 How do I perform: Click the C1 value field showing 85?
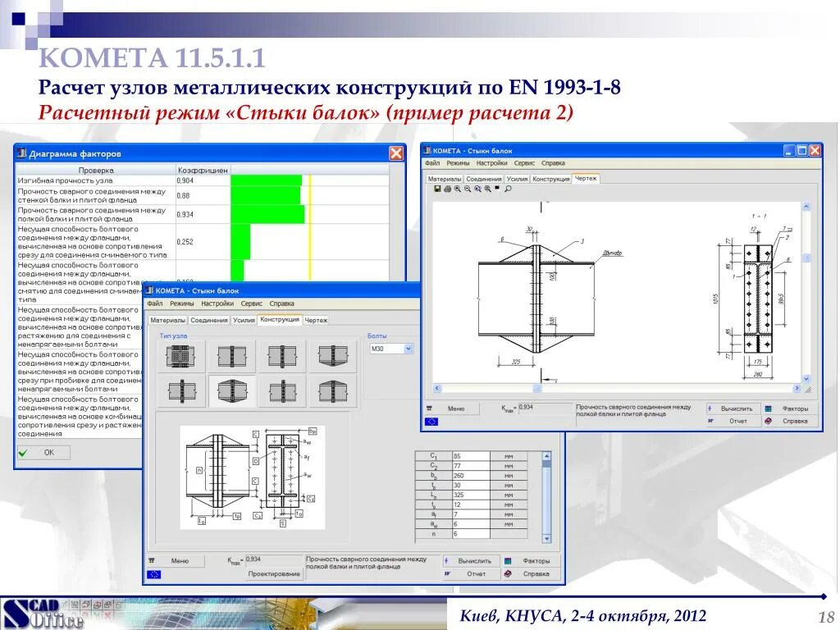point(471,456)
